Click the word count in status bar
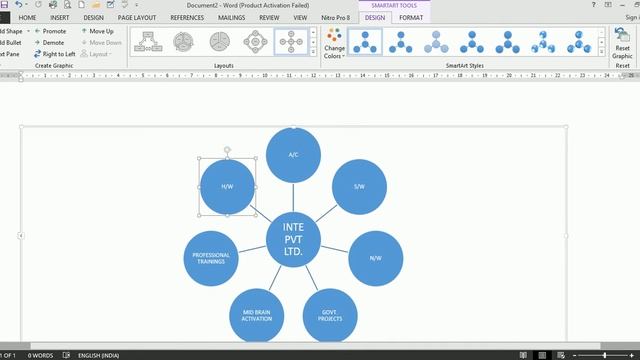Image resolution: width=640 pixels, height=360 pixels. tap(40, 356)
